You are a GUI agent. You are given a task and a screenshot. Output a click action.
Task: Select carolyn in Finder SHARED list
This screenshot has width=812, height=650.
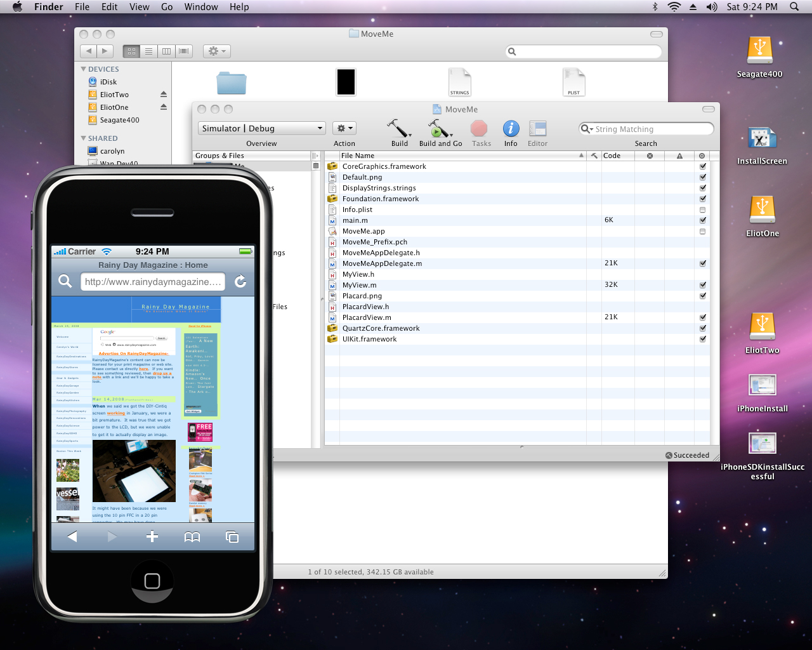click(112, 151)
